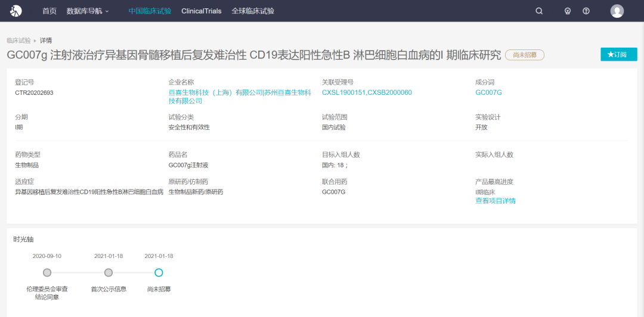Open the help question mark icon

[586, 11]
